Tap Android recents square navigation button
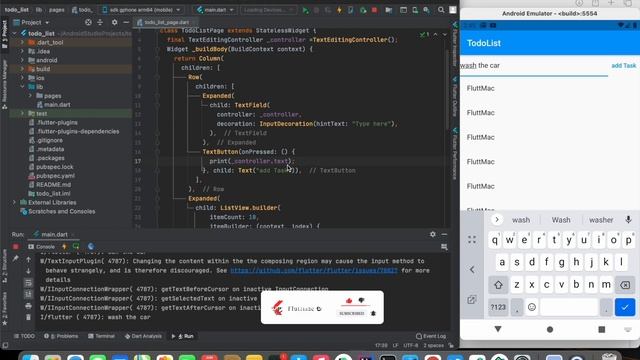The image size is (640, 360). click(602, 329)
